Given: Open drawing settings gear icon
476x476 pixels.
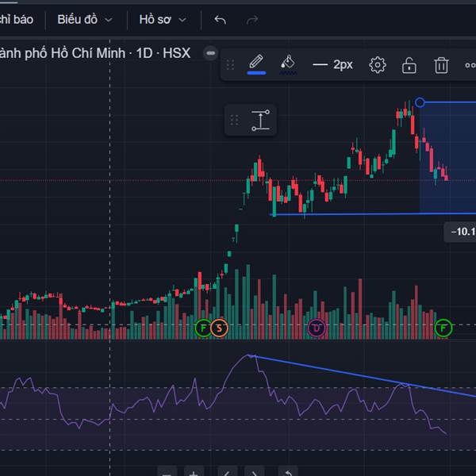Looking at the screenshot, I should pos(378,65).
